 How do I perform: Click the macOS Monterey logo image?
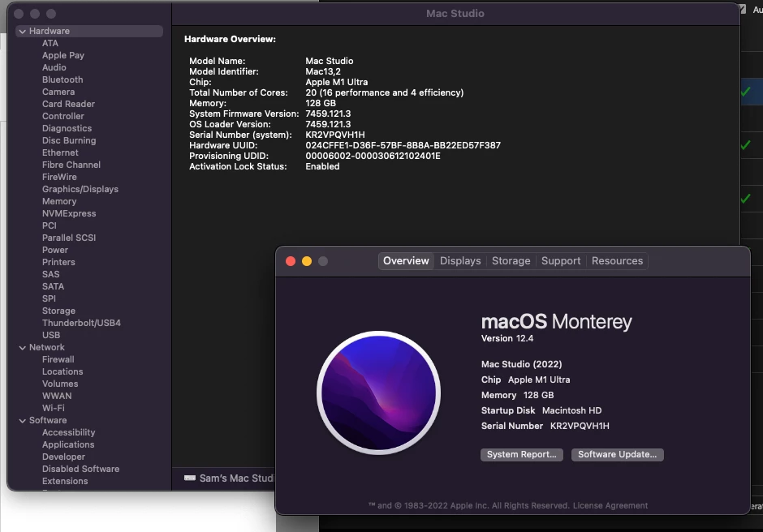tap(378, 393)
